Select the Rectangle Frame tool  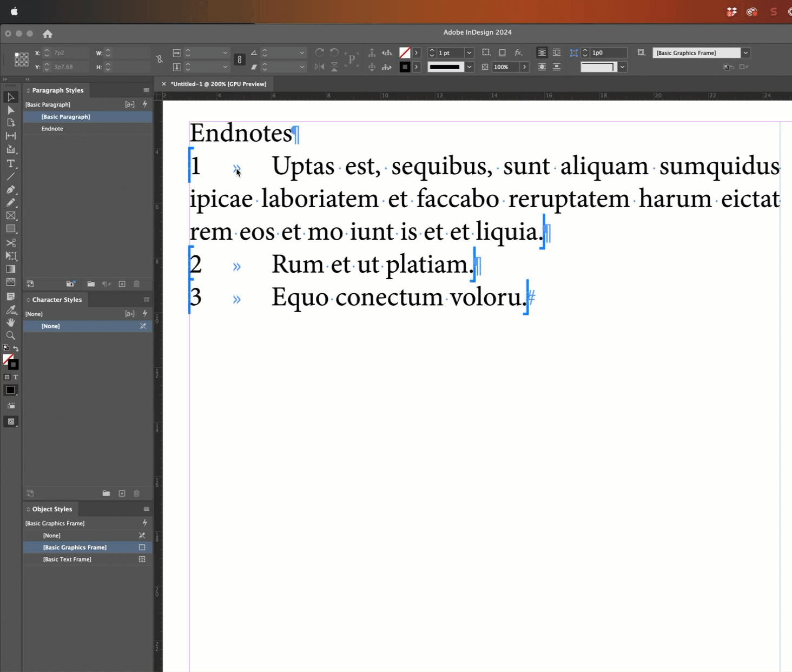(x=11, y=216)
